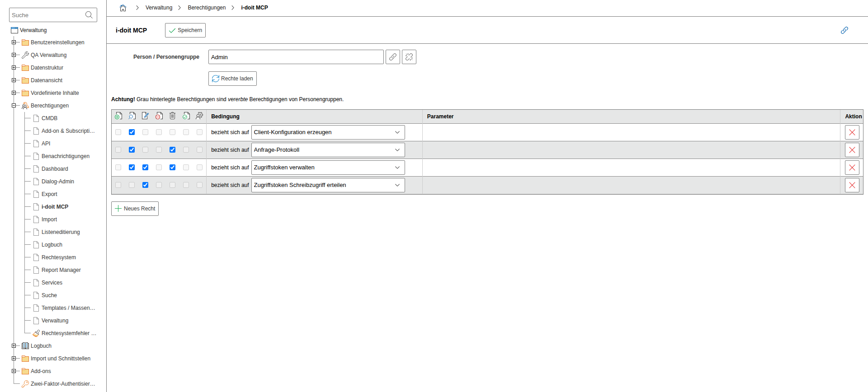Uncheck view right for Anfrage-Protokoll

[x=132, y=150]
